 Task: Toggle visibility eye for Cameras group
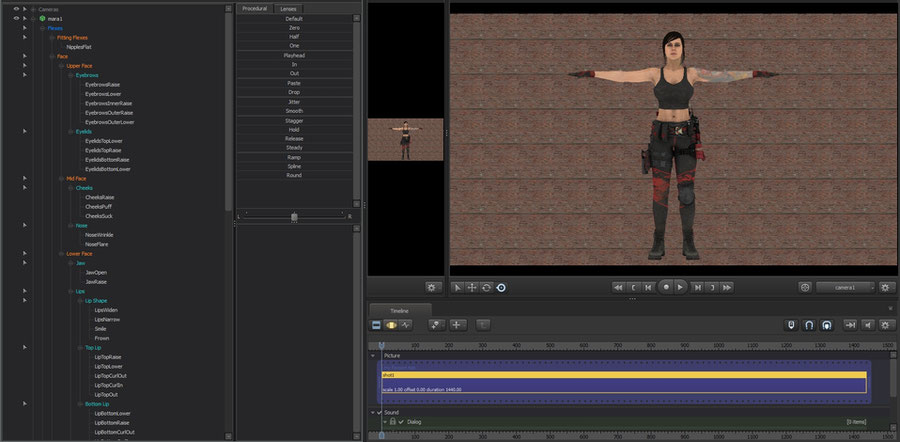pyautogui.click(x=16, y=9)
